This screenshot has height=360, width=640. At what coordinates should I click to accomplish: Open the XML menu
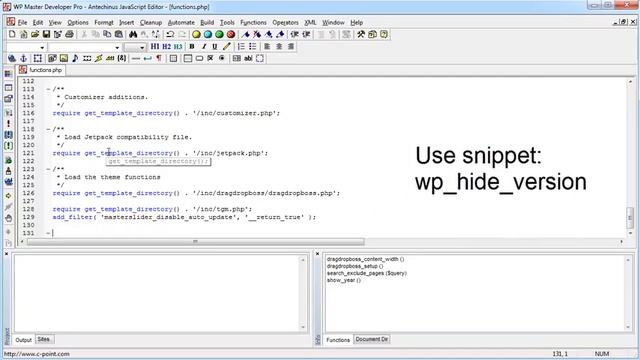pos(310,22)
